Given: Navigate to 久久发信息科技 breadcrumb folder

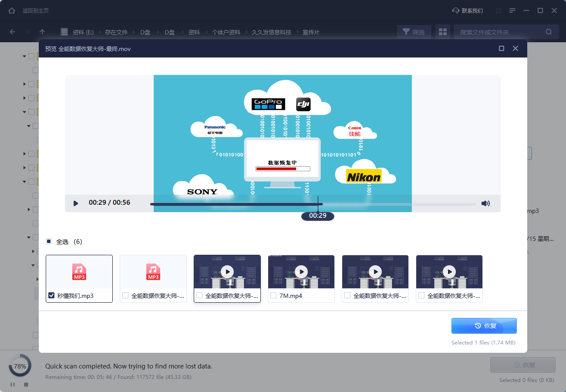Looking at the screenshot, I should coord(271,32).
